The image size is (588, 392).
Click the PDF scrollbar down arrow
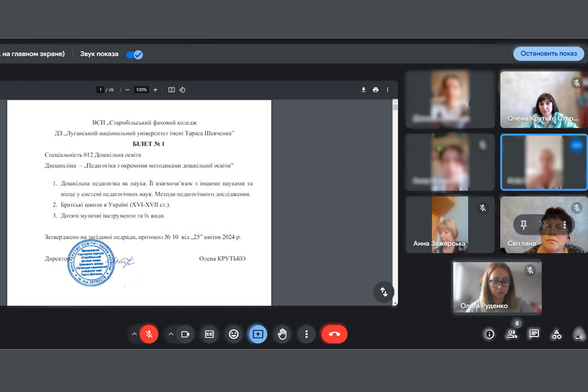[395, 303]
